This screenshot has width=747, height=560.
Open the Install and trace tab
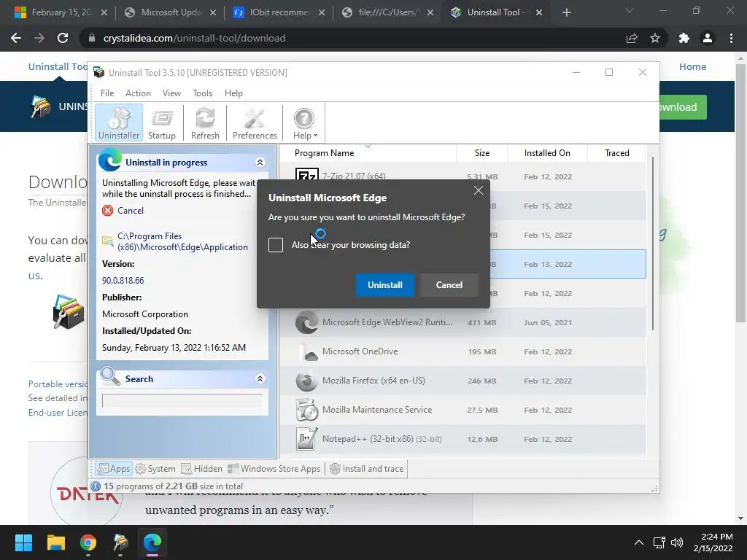click(x=367, y=469)
